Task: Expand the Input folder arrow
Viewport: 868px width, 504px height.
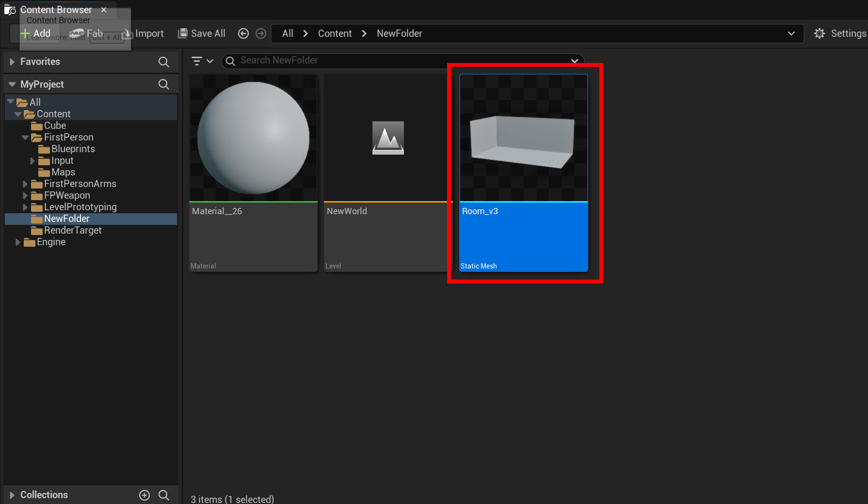Action: coord(32,160)
